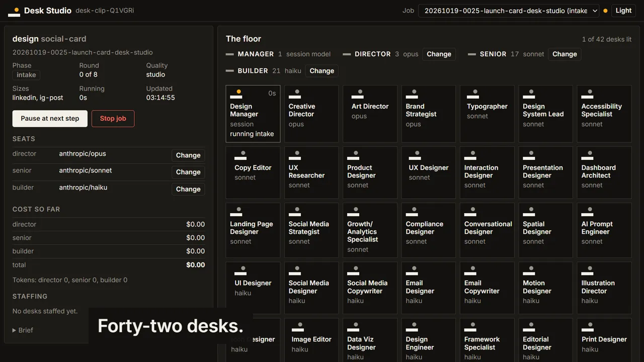Open the Motion Designer desk card
644x362 pixels.
pos(546,288)
